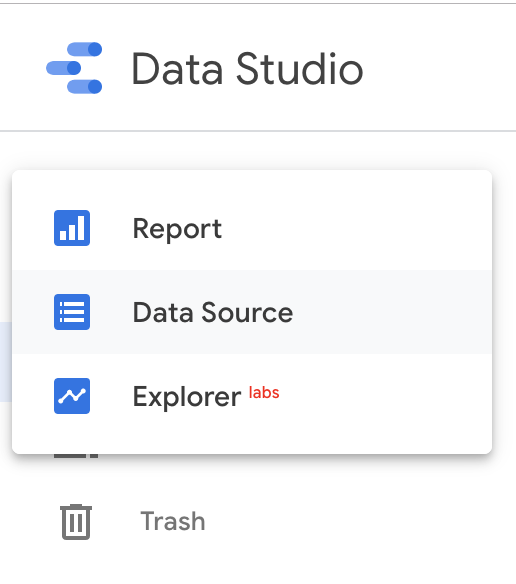
Task: Click empty header space right of Data Studio
Action: 440,68
